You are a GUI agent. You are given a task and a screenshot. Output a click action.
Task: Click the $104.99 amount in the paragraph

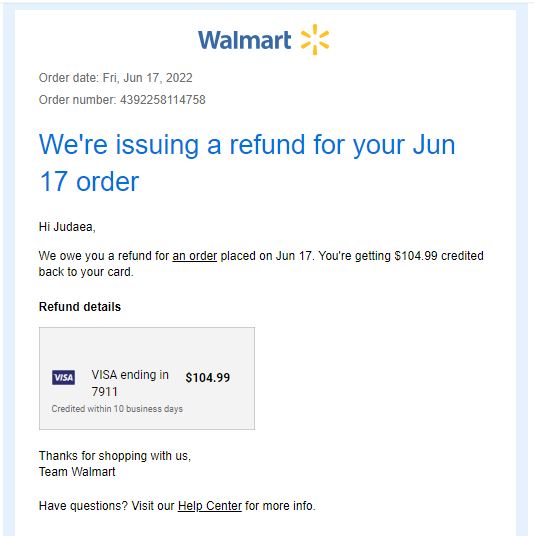tap(416, 256)
